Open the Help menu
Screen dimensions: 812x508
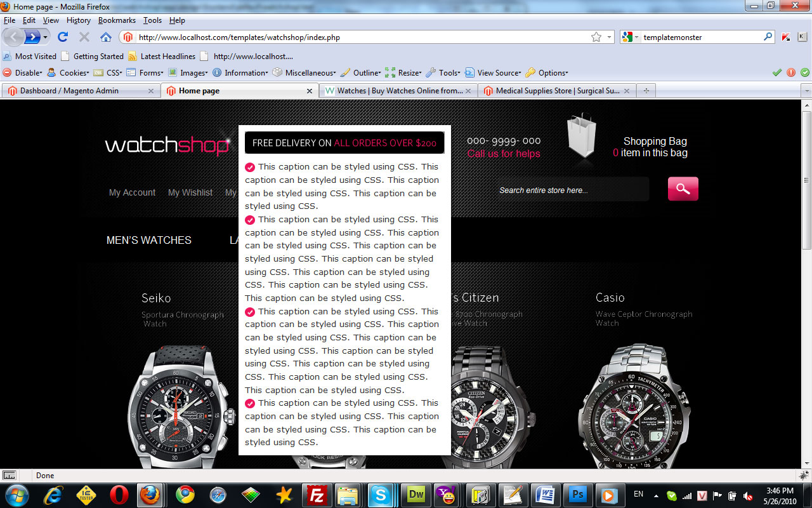click(177, 20)
